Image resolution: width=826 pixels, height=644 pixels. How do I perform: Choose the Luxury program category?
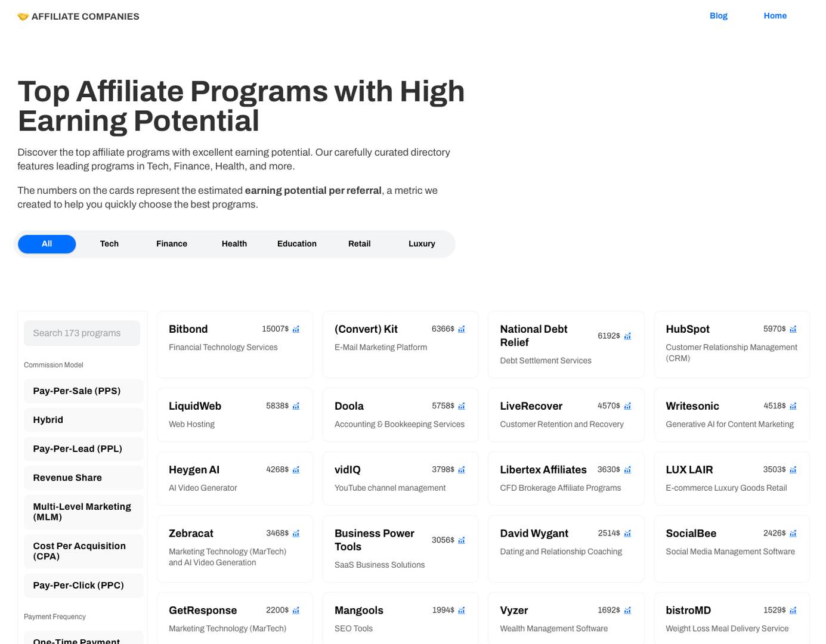coord(422,244)
